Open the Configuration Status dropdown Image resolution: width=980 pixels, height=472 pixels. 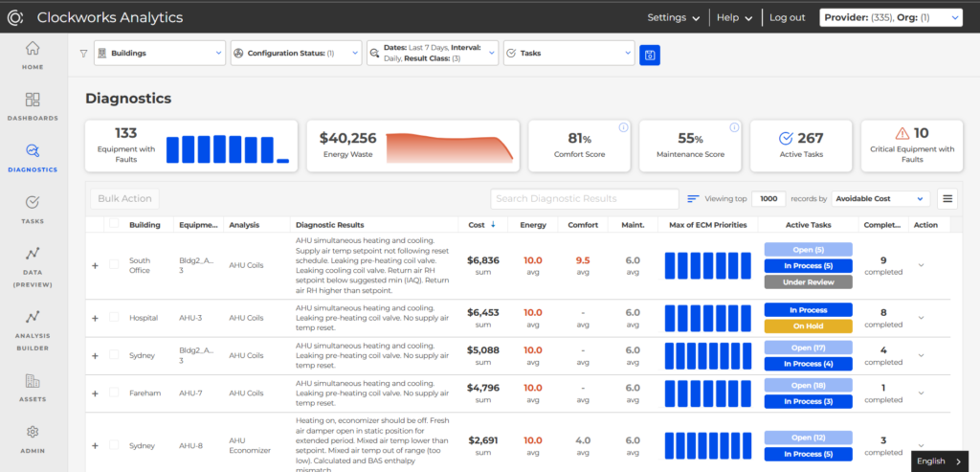click(x=297, y=54)
